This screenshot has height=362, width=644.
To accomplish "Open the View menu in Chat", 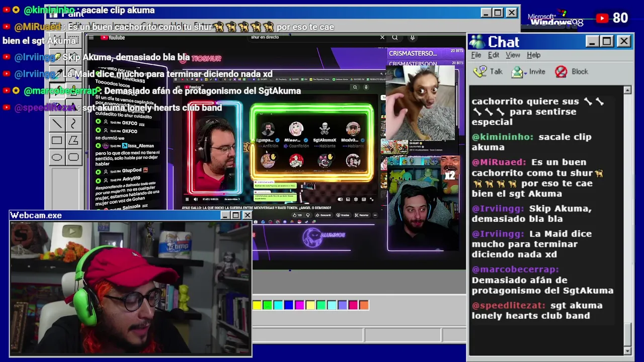I will 513,55.
